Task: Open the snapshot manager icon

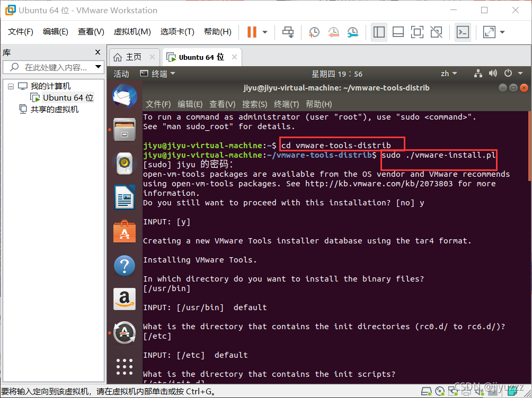Action: coord(353,32)
